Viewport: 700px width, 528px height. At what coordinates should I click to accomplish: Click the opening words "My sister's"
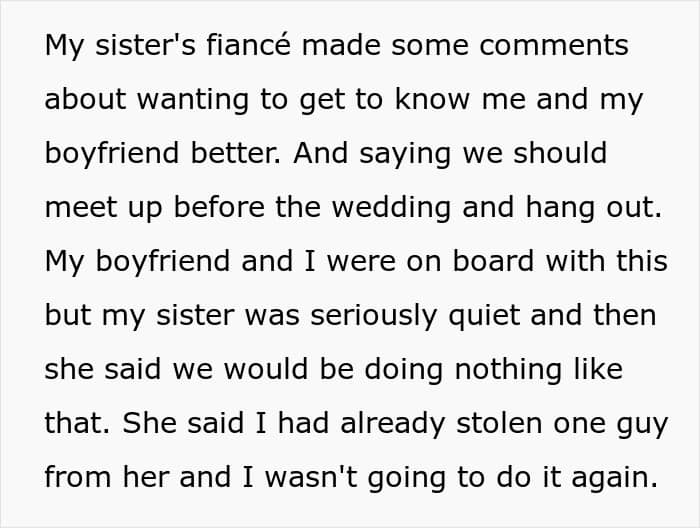point(120,45)
